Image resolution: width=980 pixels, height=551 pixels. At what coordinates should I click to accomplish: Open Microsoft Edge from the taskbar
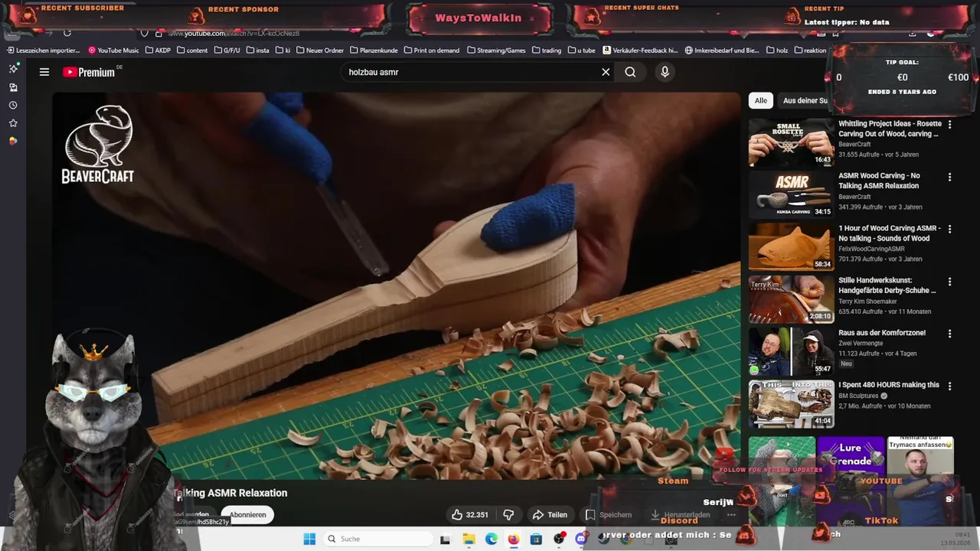[x=491, y=540]
